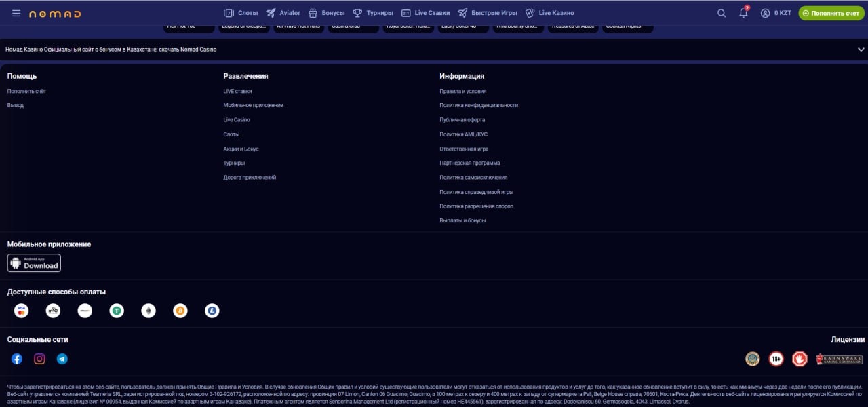The height and width of the screenshot is (407, 868).
Task: Open the Facebook social link
Action: tap(17, 359)
